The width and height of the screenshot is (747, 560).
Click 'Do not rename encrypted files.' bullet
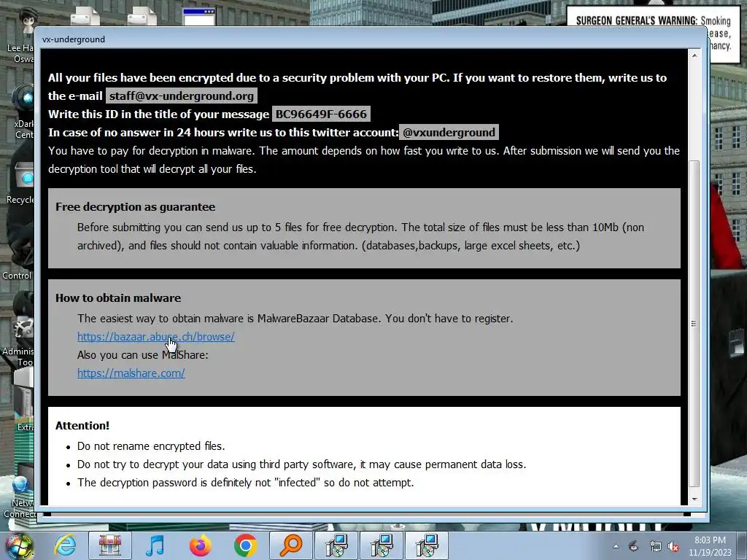click(151, 446)
